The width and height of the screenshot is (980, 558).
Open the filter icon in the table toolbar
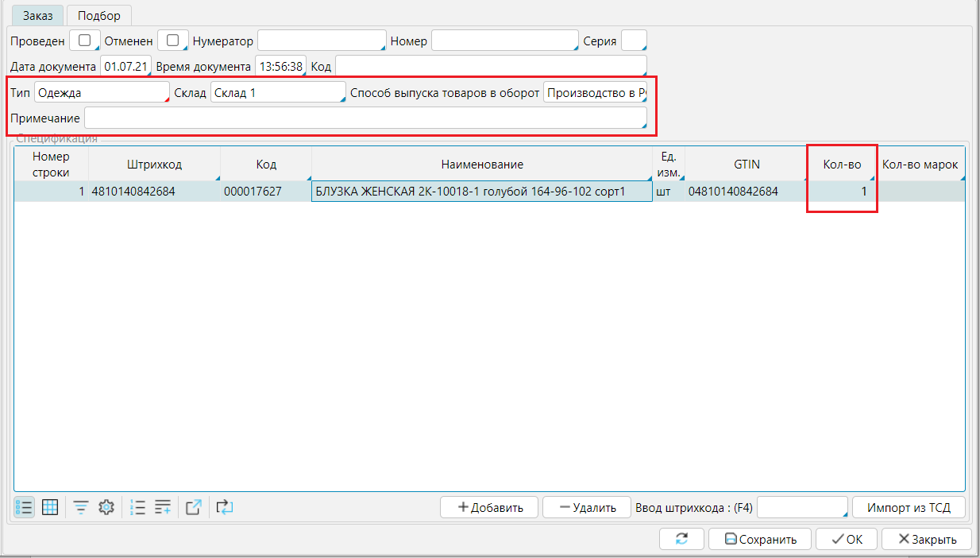(x=81, y=507)
